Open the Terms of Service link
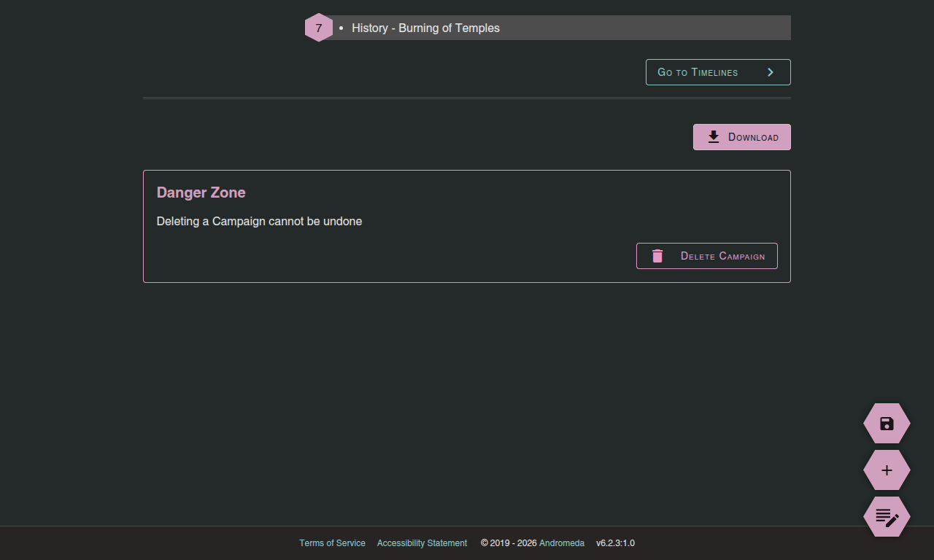The width and height of the screenshot is (934, 560). tap(332, 542)
